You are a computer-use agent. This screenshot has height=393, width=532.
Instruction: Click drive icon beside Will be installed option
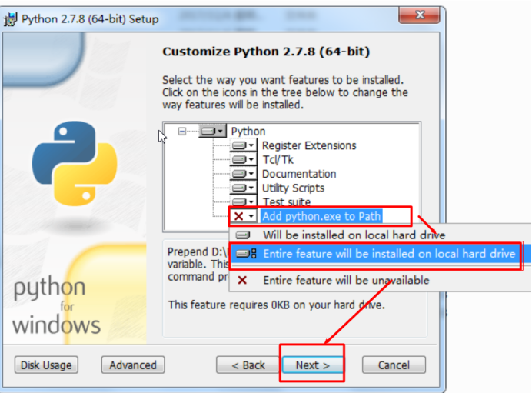click(243, 235)
